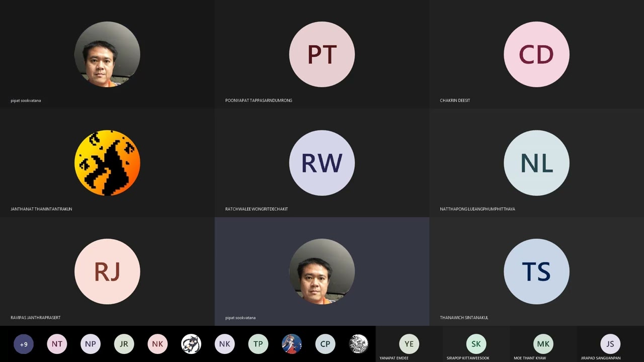Screen dimensions: 644x362
Task: Click Janthanat's orange pixel-art avatar
Action: coord(107,163)
